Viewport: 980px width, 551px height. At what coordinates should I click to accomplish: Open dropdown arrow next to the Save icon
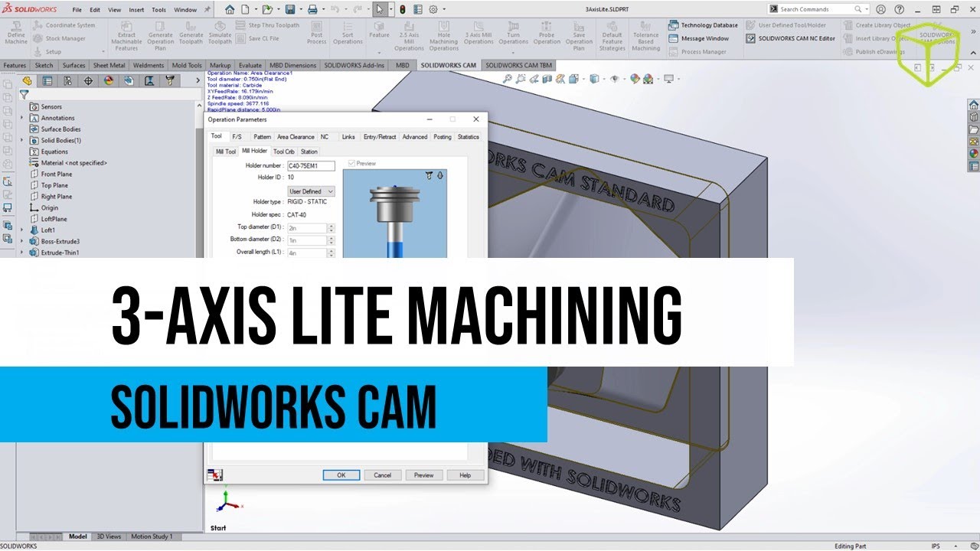point(299,10)
